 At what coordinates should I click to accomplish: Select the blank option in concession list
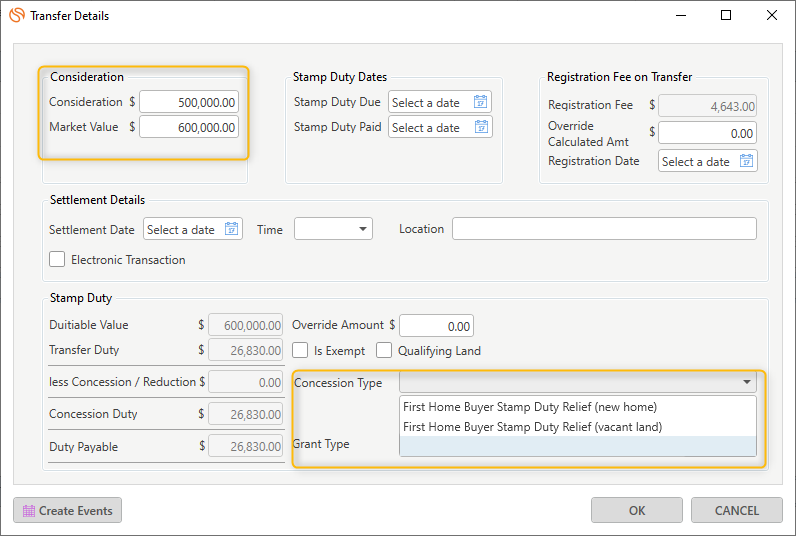[577, 446]
